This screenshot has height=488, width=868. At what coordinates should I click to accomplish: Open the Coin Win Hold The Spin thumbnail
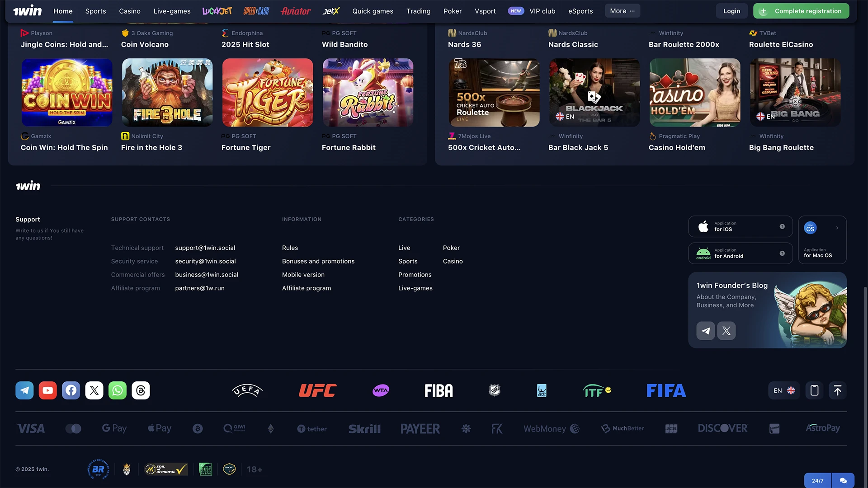coord(67,93)
